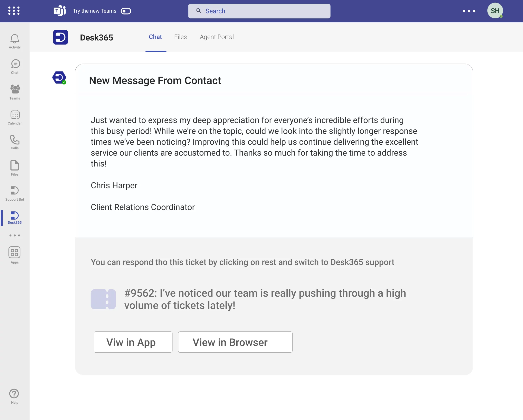The width and height of the screenshot is (523, 420).
Task: Open Settings and more ellipsis menu
Action: pos(469,11)
